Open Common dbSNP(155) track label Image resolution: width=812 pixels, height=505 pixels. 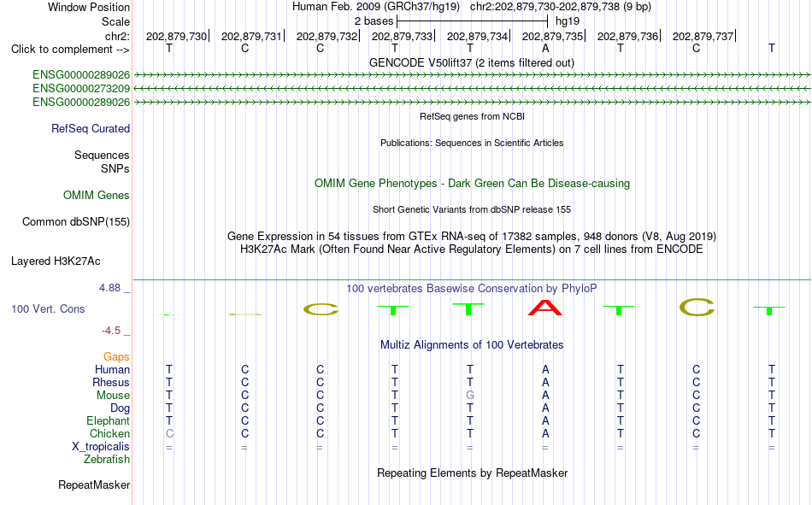pos(75,221)
